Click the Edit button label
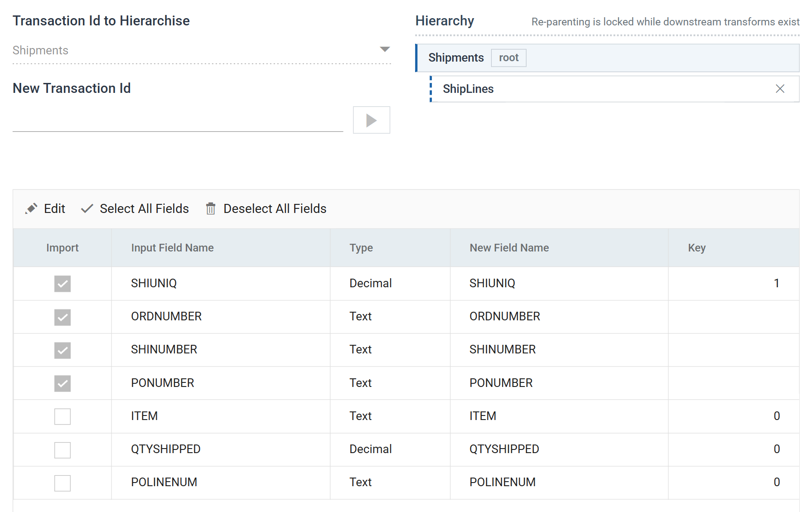 pos(54,208)
